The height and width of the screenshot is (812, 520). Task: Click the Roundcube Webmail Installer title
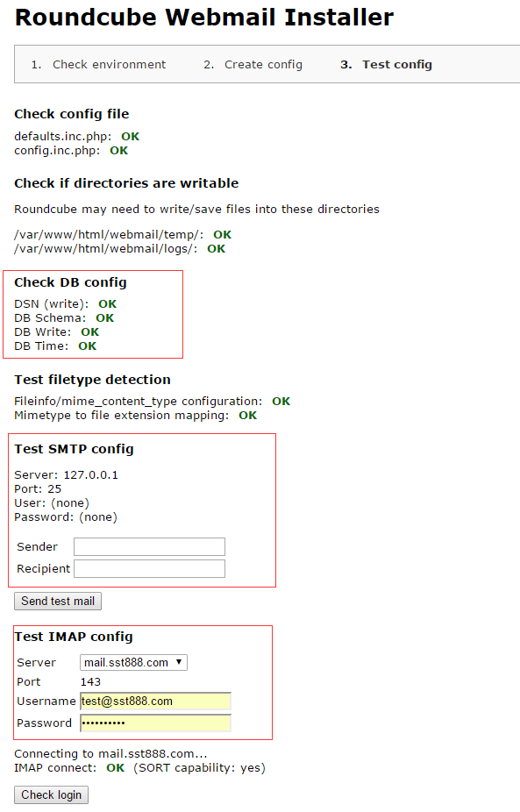(204, 17)
